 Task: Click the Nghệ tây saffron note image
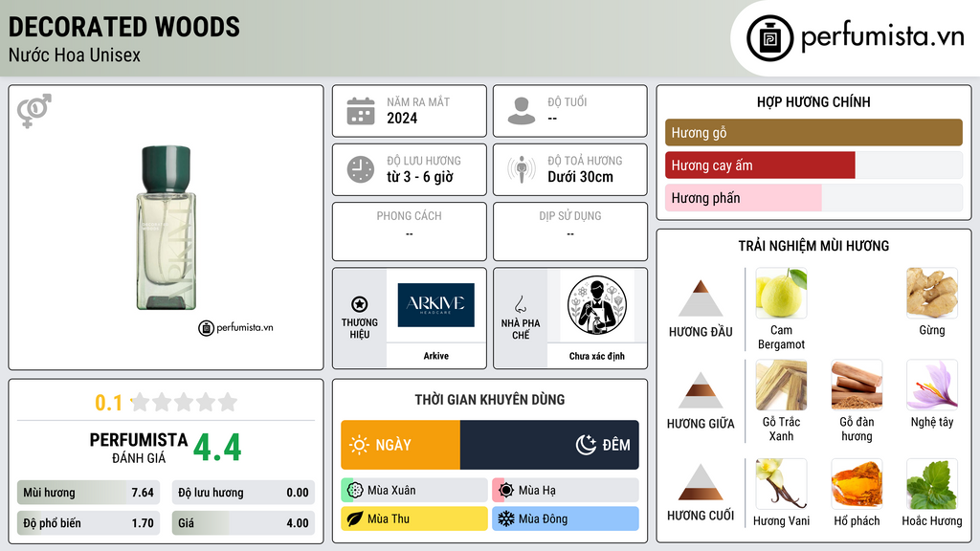pyautogui.click(x=932, y=385)
